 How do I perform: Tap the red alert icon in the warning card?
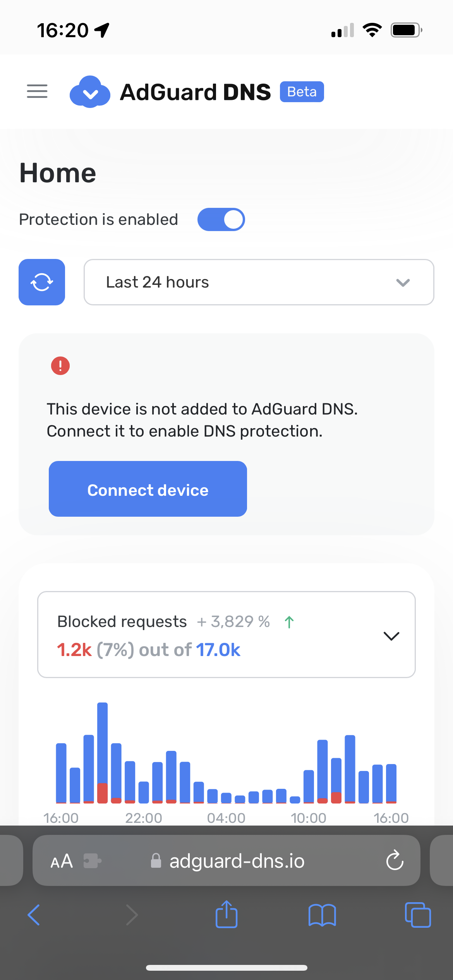point(60,365)
